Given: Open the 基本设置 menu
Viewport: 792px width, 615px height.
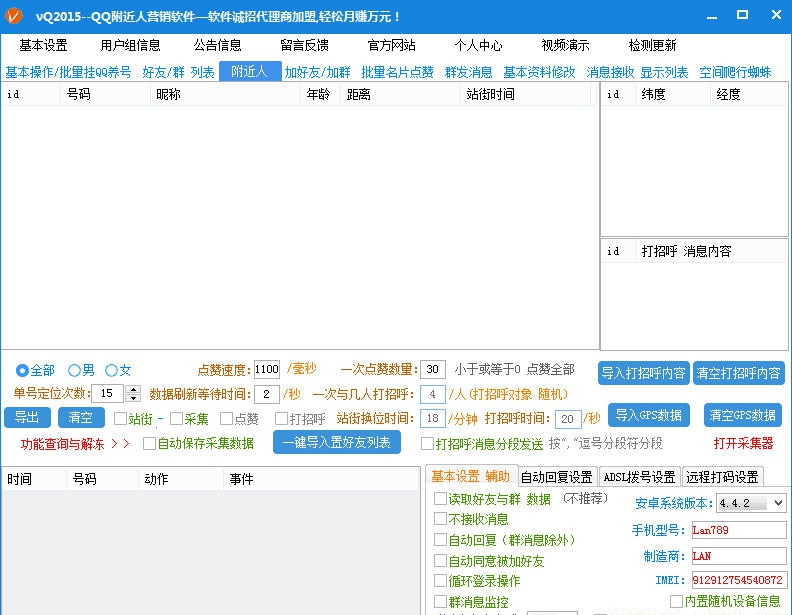Looking at the screenshot, I should 43,45.
